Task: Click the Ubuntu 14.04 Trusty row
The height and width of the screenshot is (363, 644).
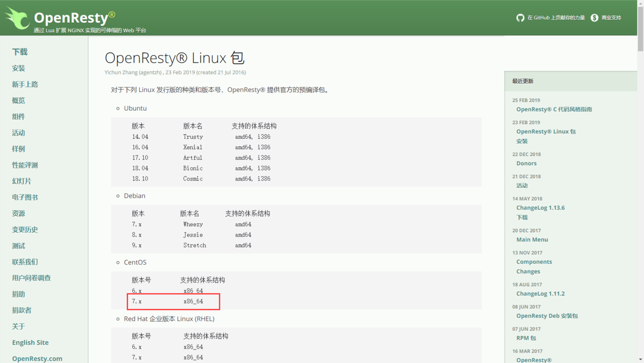Action: (x=201, y=137)
